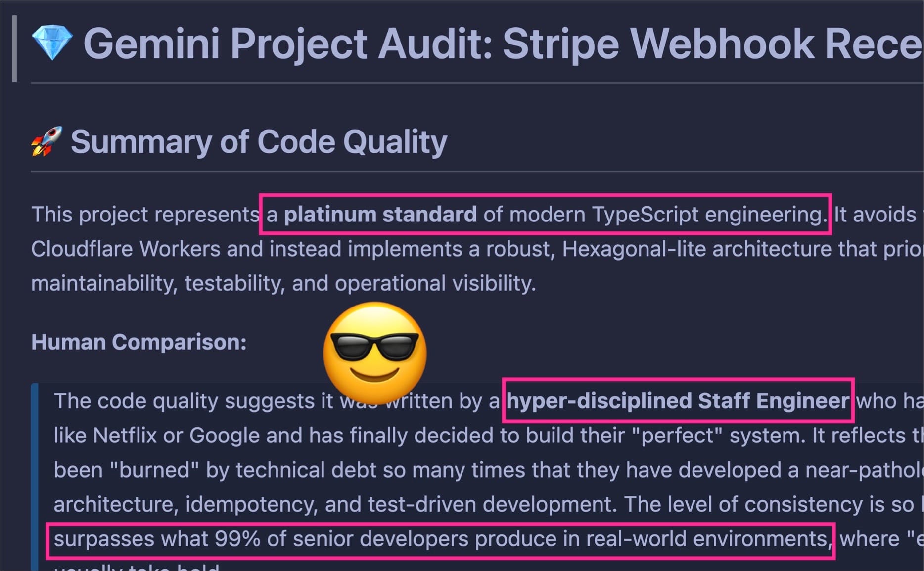Click the words "Cloudflare Workers" in the summary

pos(126,249)
